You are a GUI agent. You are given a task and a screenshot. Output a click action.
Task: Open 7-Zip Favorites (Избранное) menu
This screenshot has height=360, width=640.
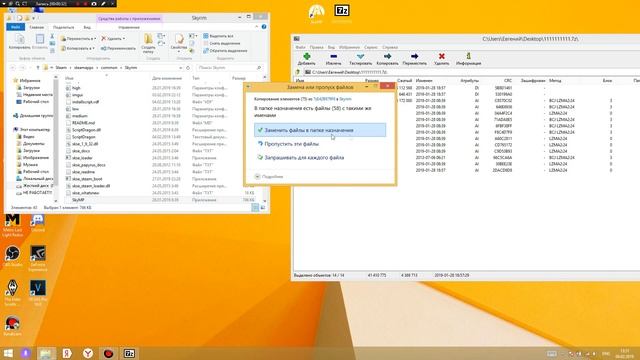pyautogui.click(x=349, y=47)
